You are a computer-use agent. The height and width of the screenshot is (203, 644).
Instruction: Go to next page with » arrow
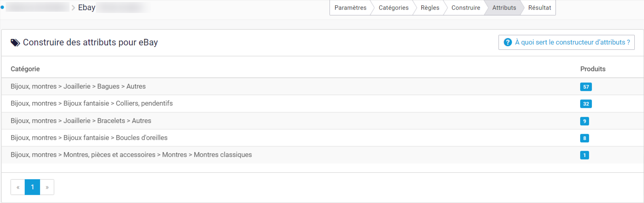[x=47, y=187]
